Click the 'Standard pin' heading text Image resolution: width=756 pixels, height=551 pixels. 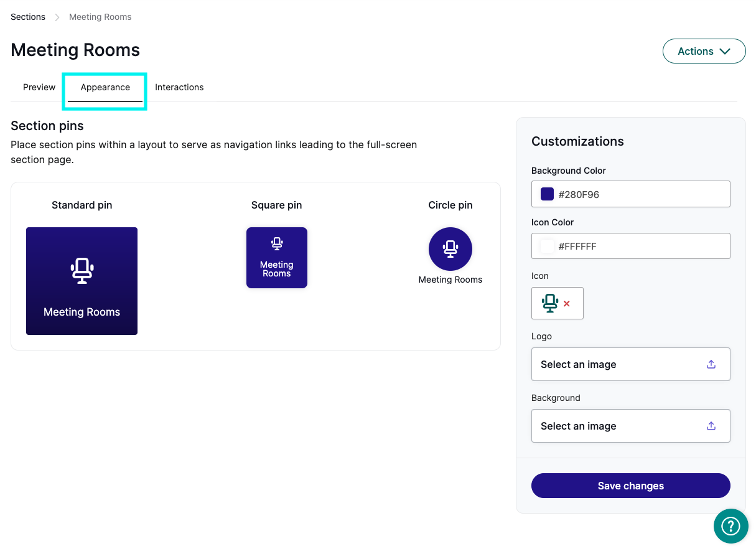click(x=82, y=205)
